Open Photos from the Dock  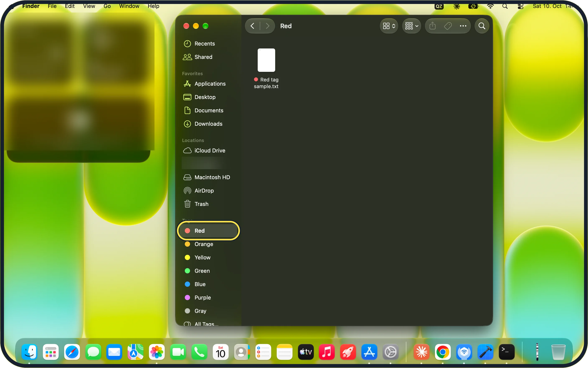(x=157, y=352)
